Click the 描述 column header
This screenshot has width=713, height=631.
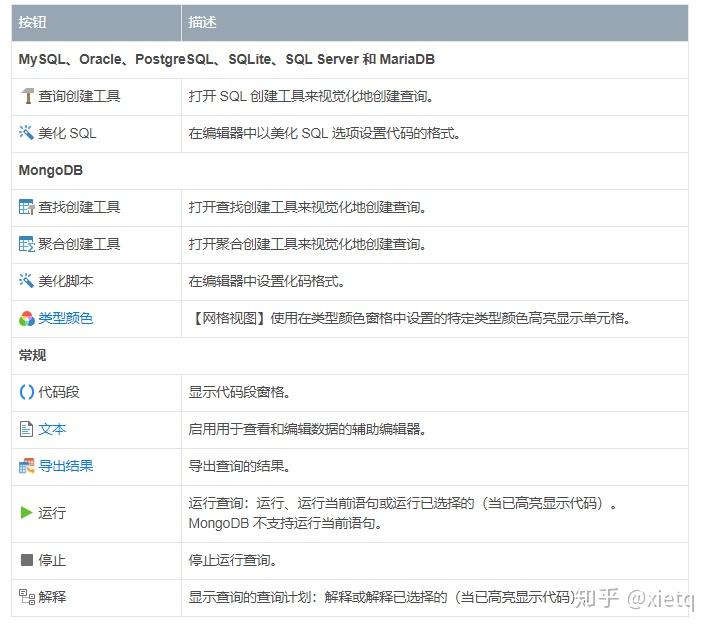click(x=202, y=22)
